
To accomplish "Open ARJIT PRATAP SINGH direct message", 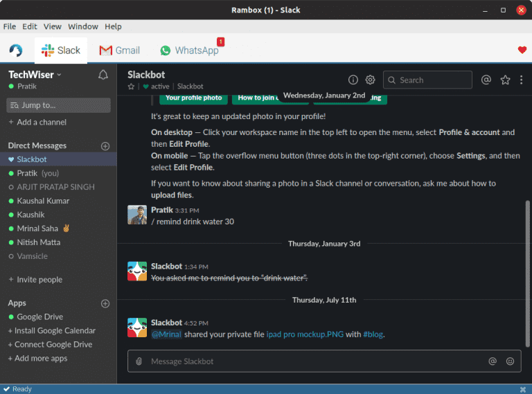I will click(58, 187).
